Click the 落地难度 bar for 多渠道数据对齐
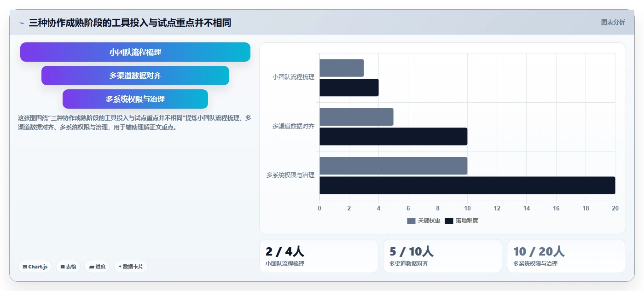Image resolution: width=644 pixels, height=291 pixels. tap(394, 136)
